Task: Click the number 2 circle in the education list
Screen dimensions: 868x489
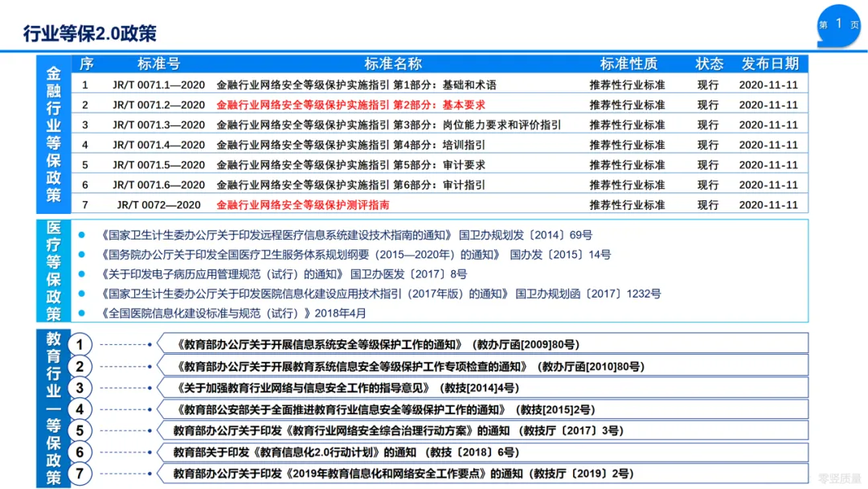Action: 80,366
